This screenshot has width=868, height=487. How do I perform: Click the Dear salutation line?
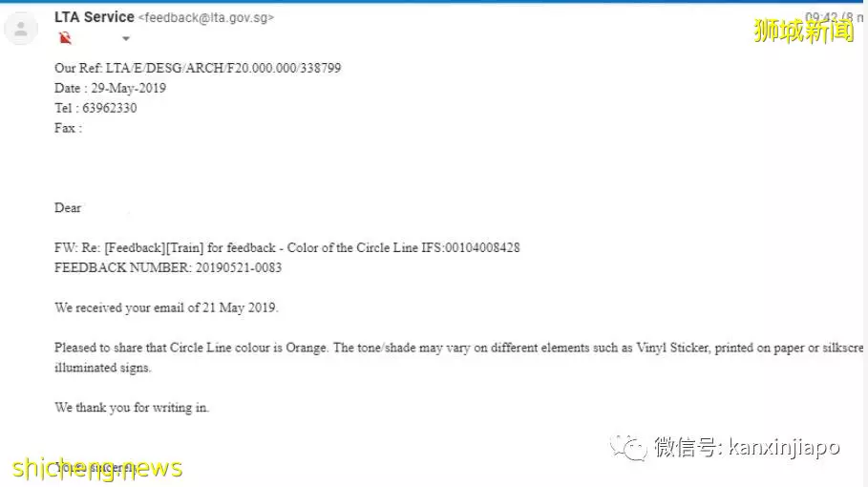point(68,207)
